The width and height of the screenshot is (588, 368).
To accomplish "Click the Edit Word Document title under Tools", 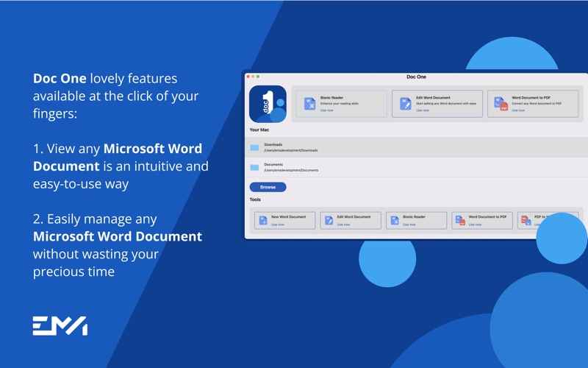I will coord(354,217).
